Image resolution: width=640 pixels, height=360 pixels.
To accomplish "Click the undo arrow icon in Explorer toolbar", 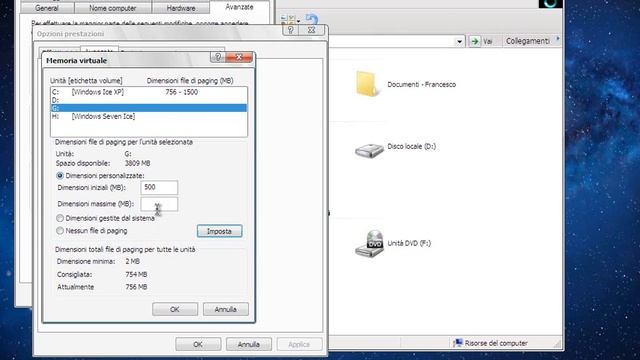I will (x=312, y=19).
